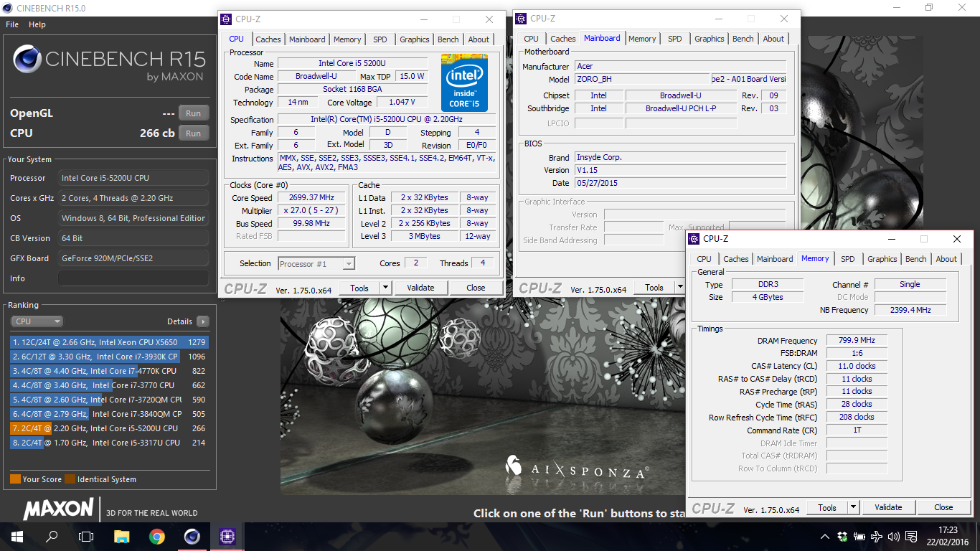Screen dimensions: 980x551
Task: Select ranking row Core i5-5200U
Action: pyautogui.click(x=109, y=428)
